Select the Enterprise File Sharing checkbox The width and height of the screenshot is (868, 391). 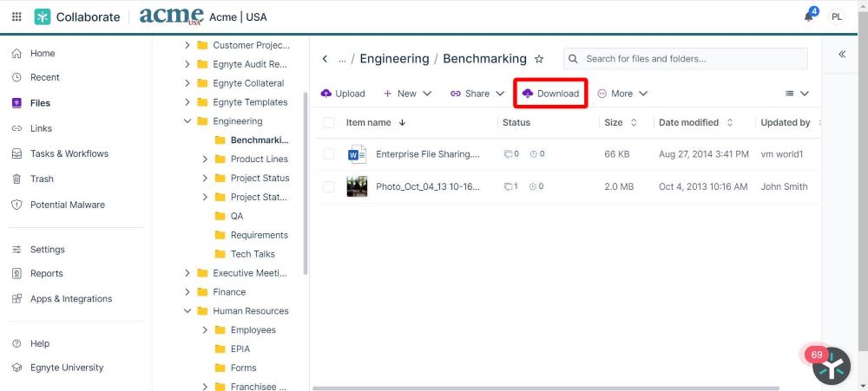tap(329, 154)
